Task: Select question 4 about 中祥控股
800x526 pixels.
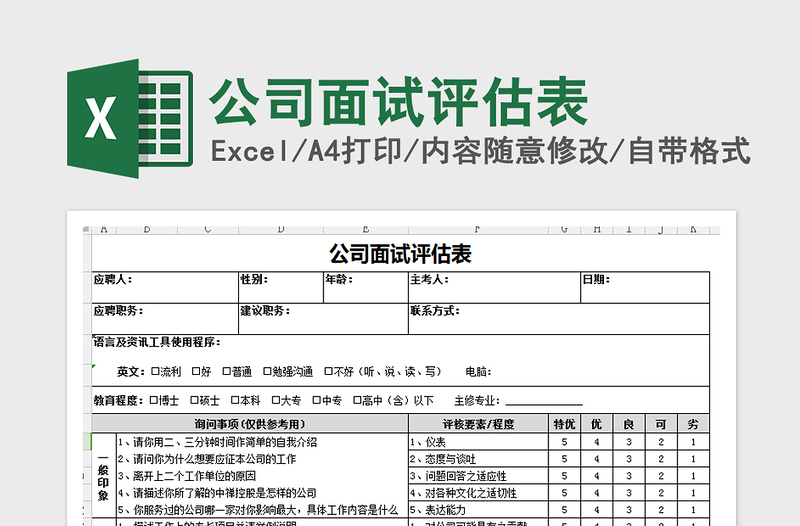Action: click(x=217, y=493)
